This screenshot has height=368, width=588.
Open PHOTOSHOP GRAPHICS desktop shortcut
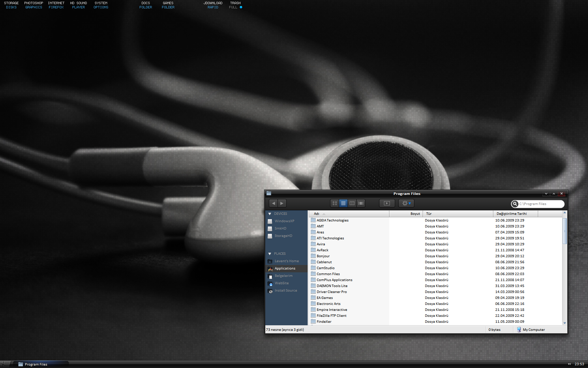click(34, 5)
